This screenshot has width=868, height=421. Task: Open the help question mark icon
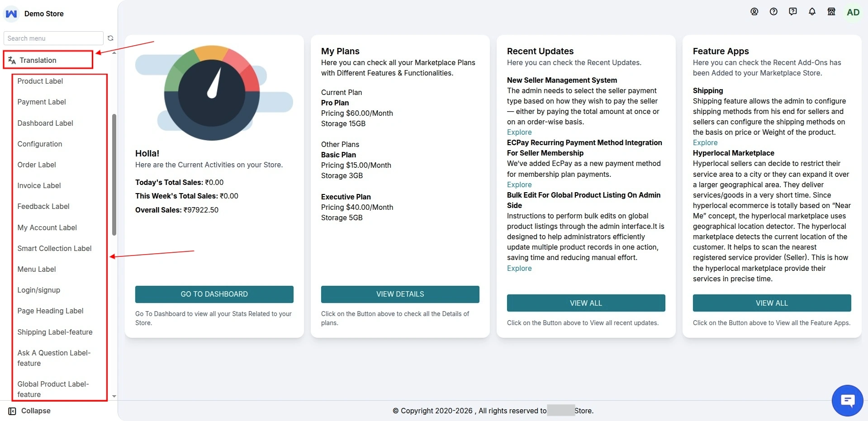(x=773, y=12)
